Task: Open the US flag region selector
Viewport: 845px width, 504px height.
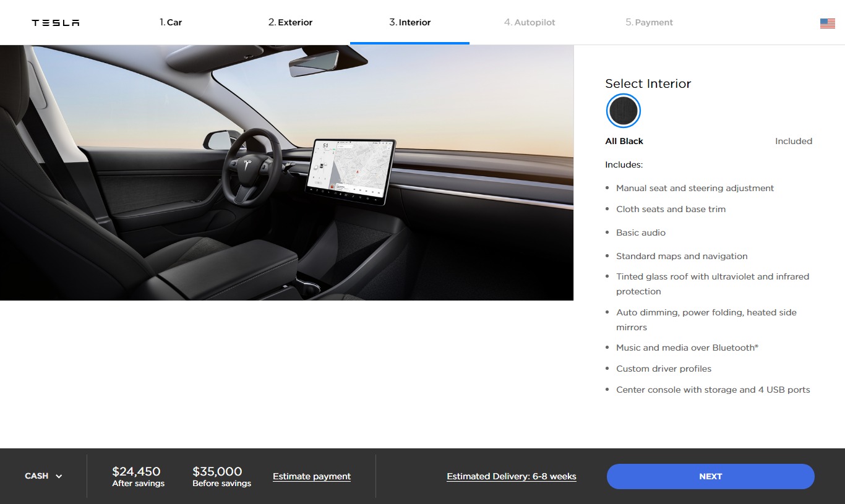Action: tap(827, 23)
